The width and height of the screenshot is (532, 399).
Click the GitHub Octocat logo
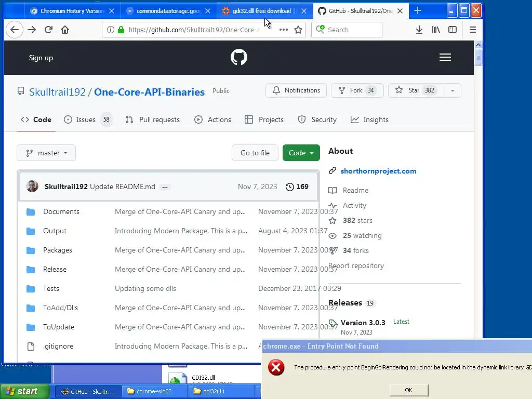point(239,57)
